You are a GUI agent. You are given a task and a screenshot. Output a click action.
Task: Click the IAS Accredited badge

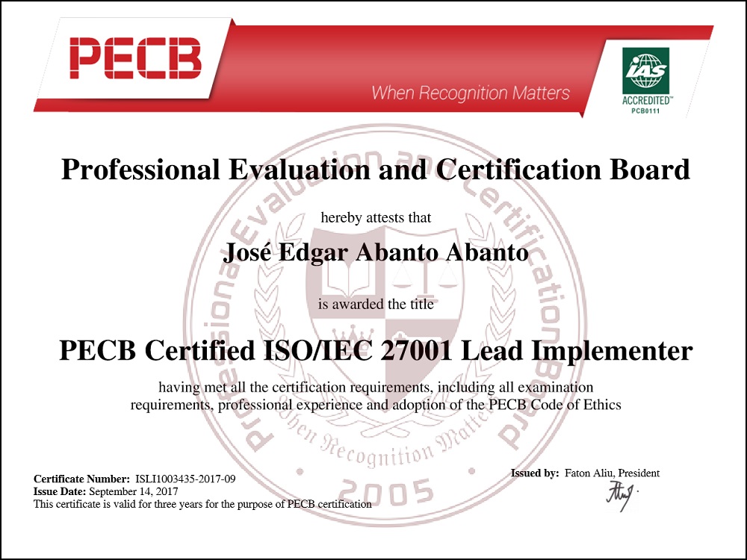(645, 81)
